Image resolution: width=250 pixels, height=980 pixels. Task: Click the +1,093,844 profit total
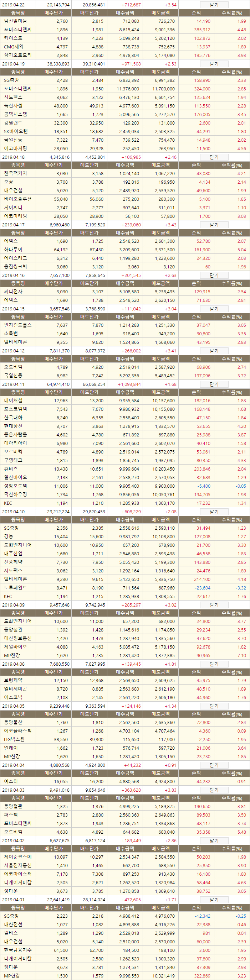tap(129, 384)
